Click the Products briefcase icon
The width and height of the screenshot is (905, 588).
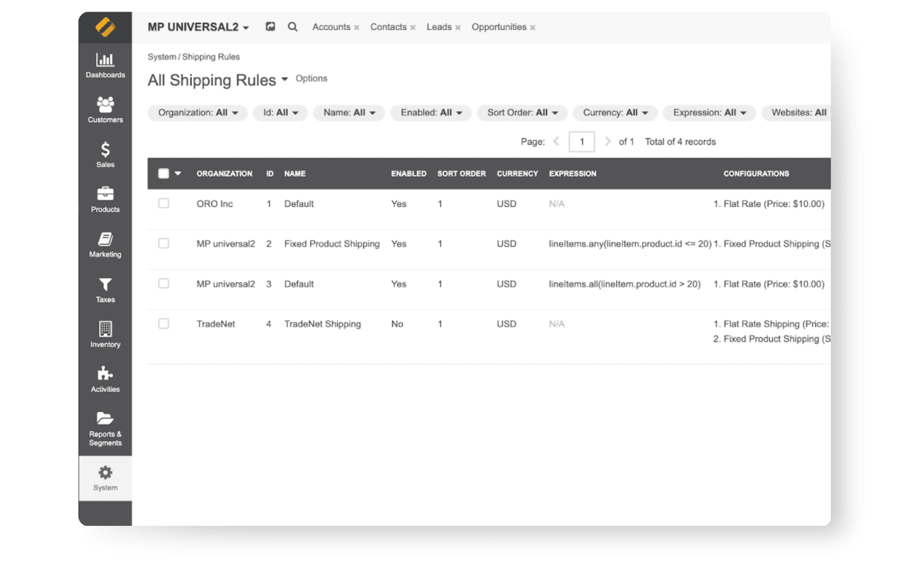pyautogui.click(x=105, y=195)
